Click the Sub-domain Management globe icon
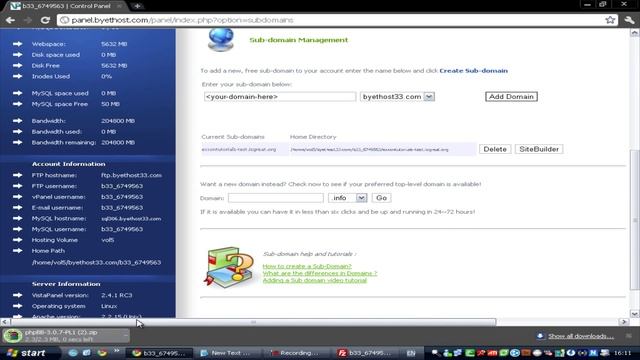The image size is (640, 360). pos(221,40)
